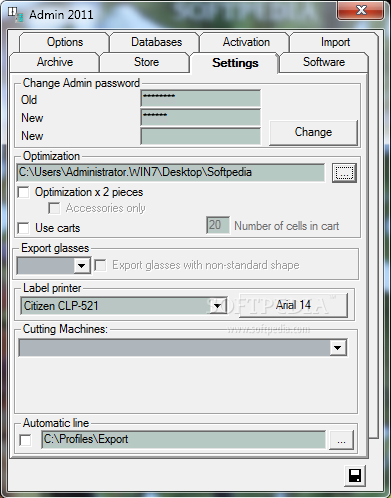This screenshot has width=391, height=498.
Task: Close the Admin 2011 window
Action: [x=361, y=10]
